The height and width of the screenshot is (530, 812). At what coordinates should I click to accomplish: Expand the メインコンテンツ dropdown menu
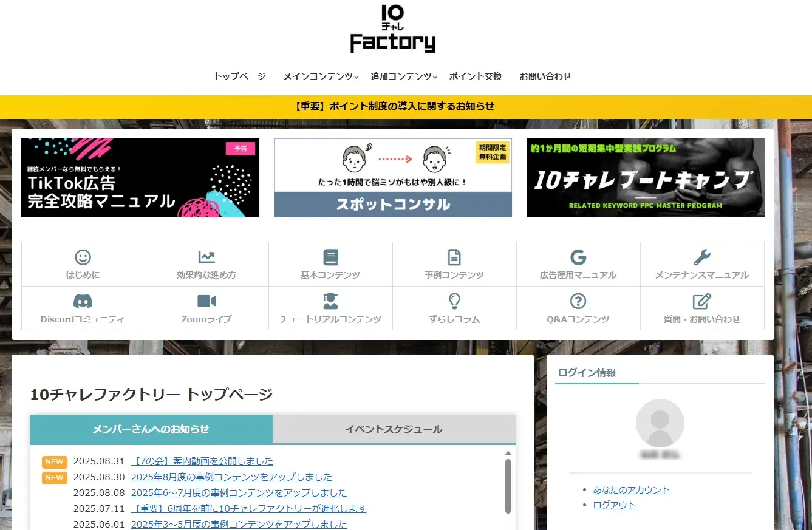click(320, 76)
